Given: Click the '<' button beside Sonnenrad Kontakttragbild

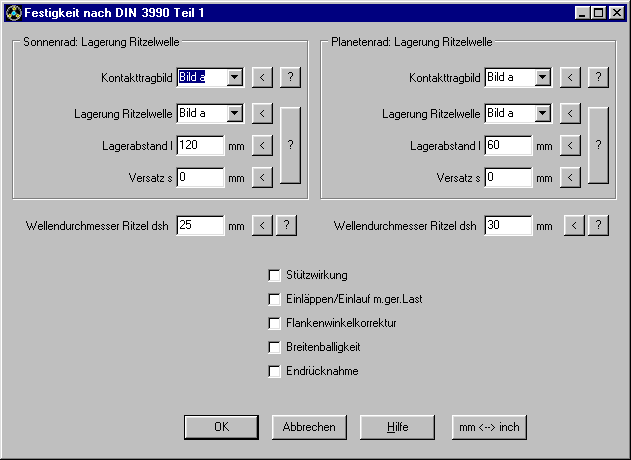Looking at the screenshot, I should coord(260,77).
